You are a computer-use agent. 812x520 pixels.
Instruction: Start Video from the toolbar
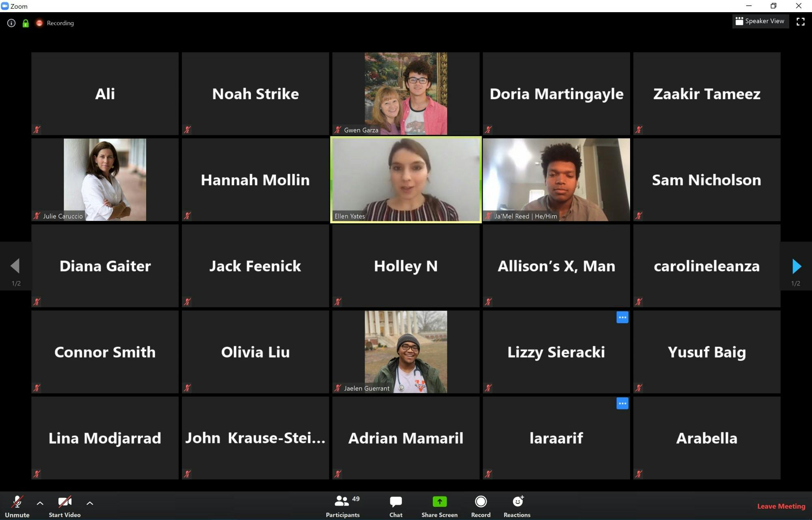click(x=65, y=505)
